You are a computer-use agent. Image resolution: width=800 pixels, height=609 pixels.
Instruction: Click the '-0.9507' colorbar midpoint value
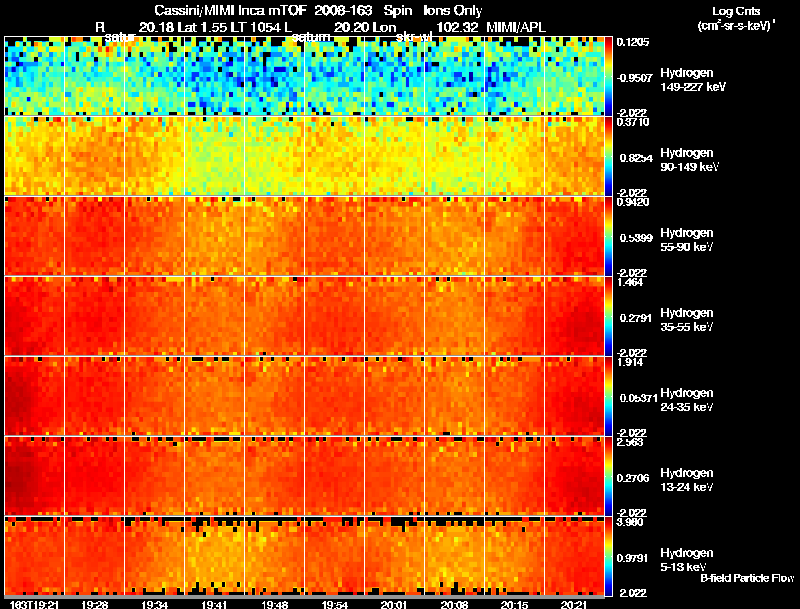pos(634,78)
